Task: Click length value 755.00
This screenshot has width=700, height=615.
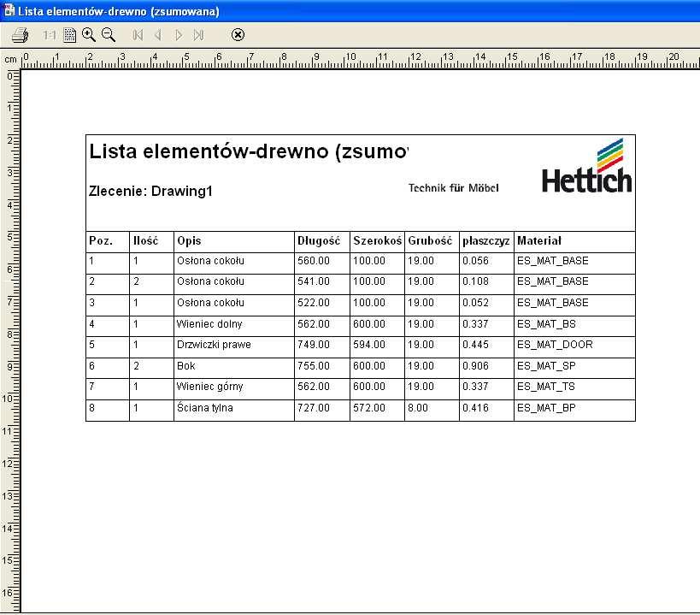Action: coord(314,366)
